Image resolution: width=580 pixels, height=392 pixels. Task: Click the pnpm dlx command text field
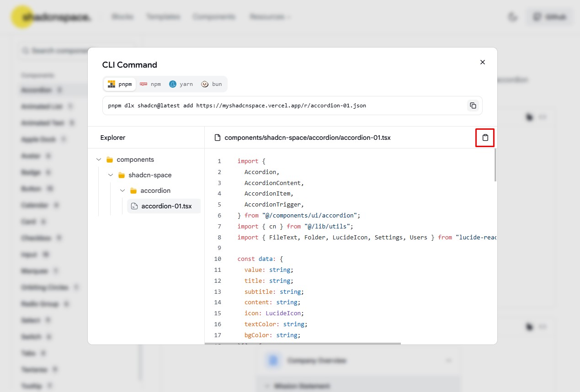(x=283, y=106)
